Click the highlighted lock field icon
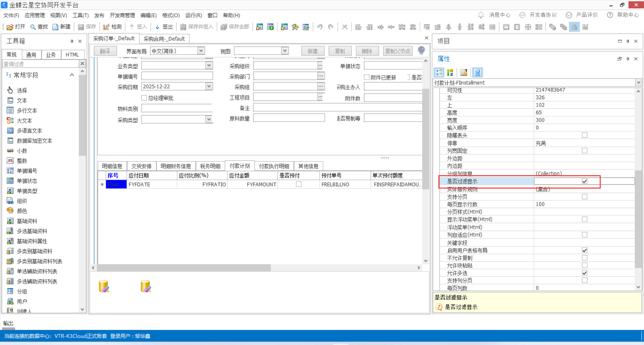 coord(574,27)
